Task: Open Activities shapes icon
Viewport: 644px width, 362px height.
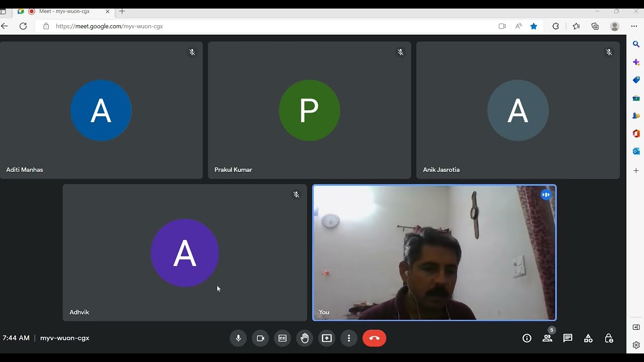Action: [x=588, y=338]
